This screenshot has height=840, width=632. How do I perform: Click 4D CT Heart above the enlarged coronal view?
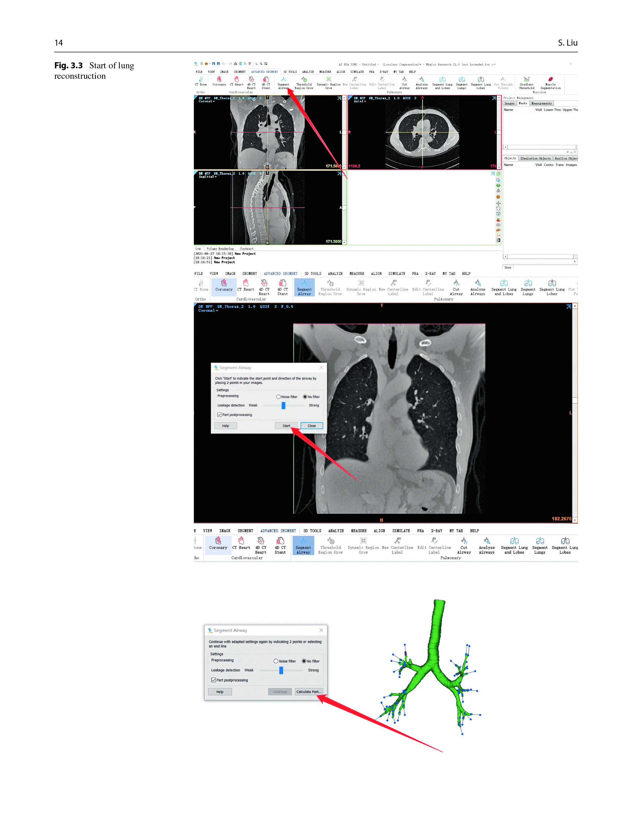coord(264,288)
